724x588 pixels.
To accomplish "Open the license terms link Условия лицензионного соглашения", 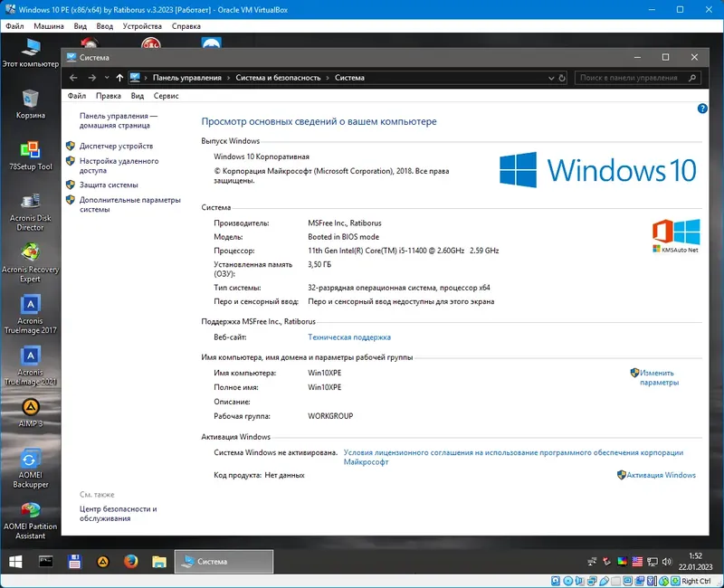I will coord(513,457).
